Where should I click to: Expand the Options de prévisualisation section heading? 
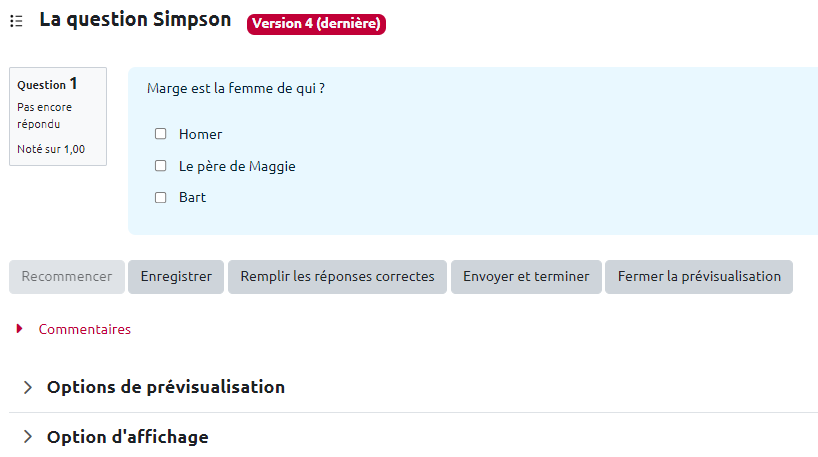[165, 387]
